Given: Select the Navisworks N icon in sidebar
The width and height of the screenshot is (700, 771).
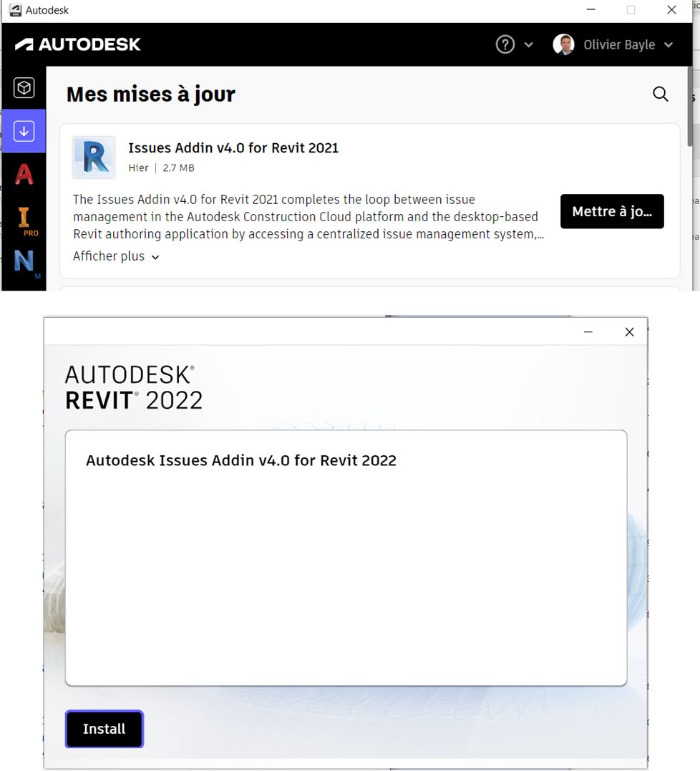Looking at the screenshot, I should click(x=24, y=261).
